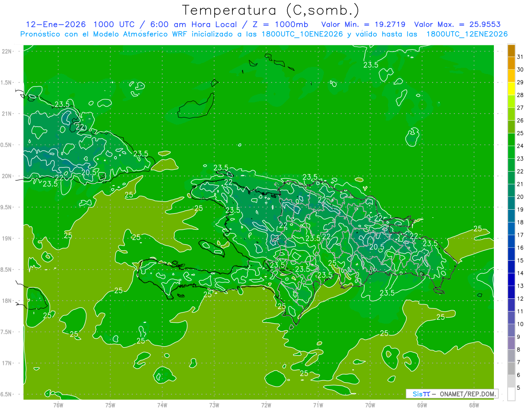532x411 pixels.
Task: Click the "Valor Min. = 19.2719" value
Action: (x=363, y=24)
